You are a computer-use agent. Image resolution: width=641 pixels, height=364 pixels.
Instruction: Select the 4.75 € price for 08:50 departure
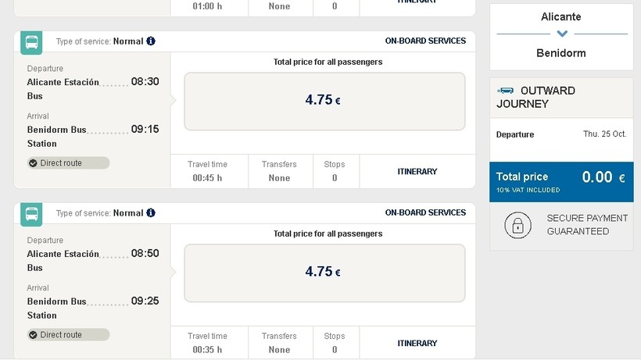[x=324, y=273]
